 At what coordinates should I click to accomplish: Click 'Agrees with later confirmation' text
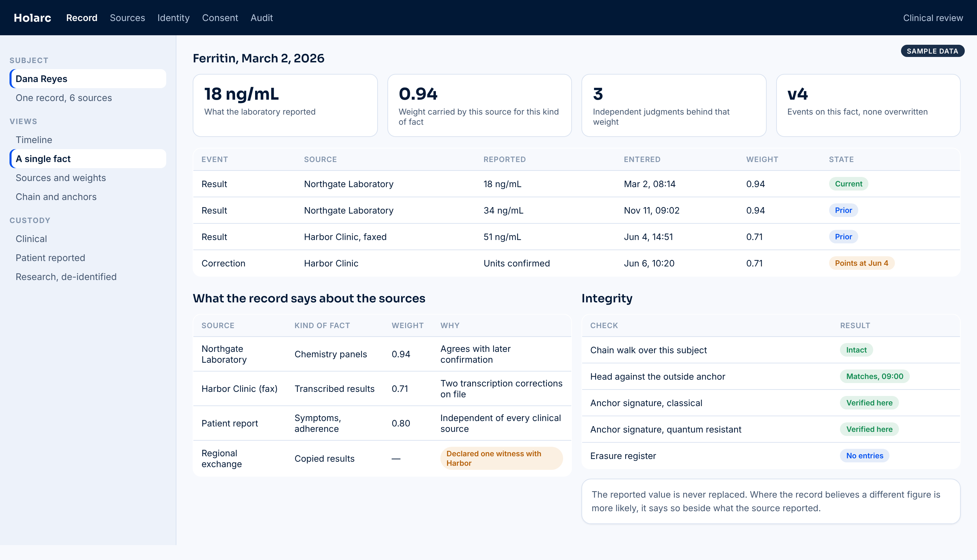click(x=476, y=354)
